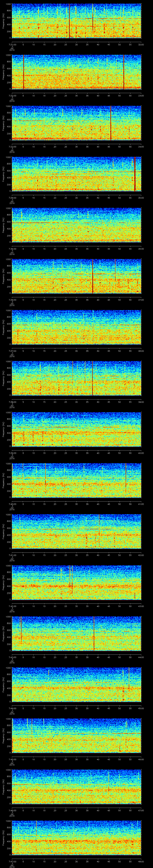Viewport: 153px width, 868px height.
Task: Click the spectrogram panel starting at 7:32:00
Action: (77, 72)
